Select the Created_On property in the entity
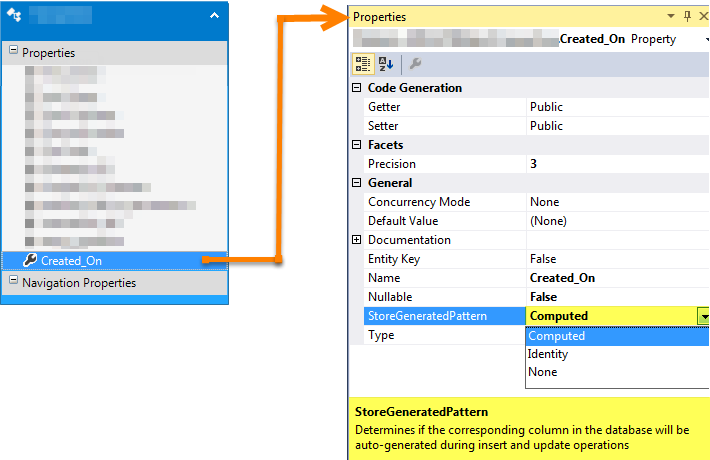Image resolution: width=710 pixels, height=460 pixels. click(x=71, y=261)
